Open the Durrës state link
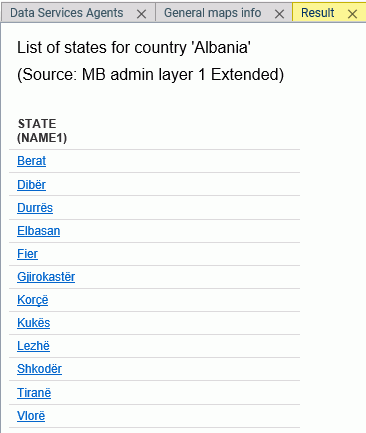Screen dimensions: 366x433 (35, 208)
